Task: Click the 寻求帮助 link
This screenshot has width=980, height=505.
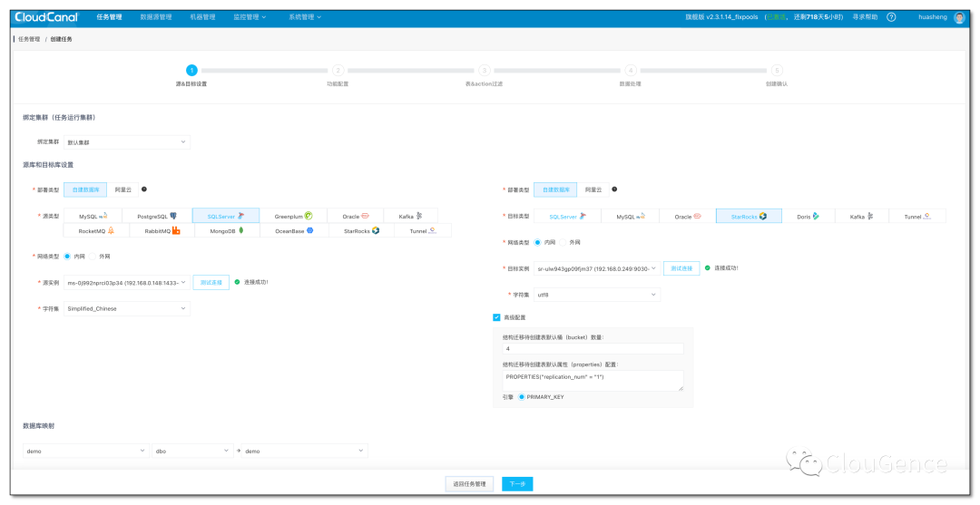Action: [865, 17]
